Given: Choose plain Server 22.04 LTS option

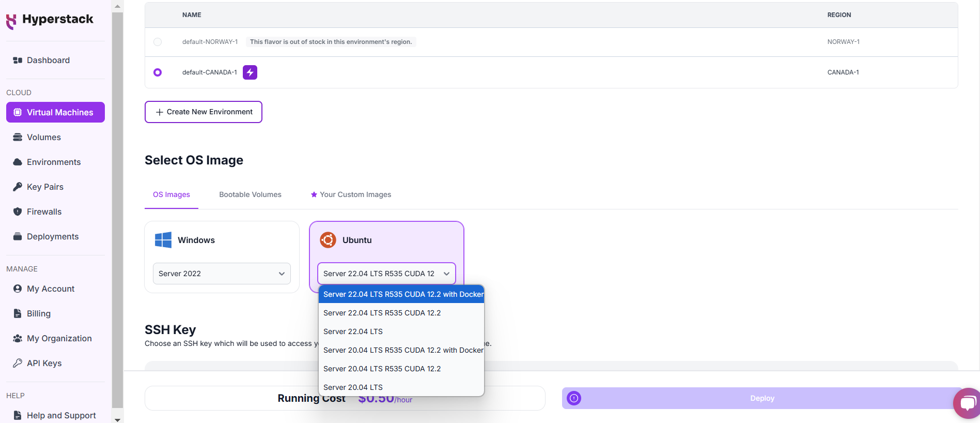Looking at the screenshot, I should [401, 331].
